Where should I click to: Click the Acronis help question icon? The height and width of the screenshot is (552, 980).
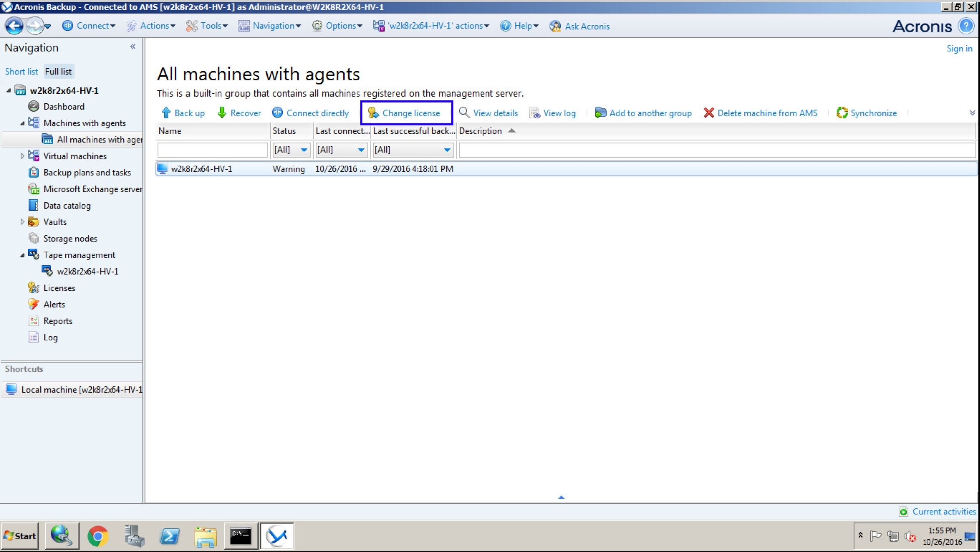click(966, 26)
